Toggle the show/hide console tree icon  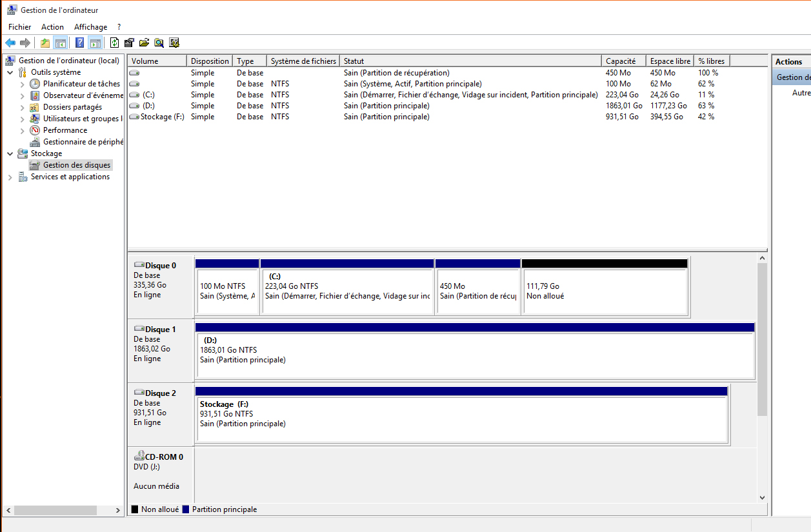coord(61,43)
